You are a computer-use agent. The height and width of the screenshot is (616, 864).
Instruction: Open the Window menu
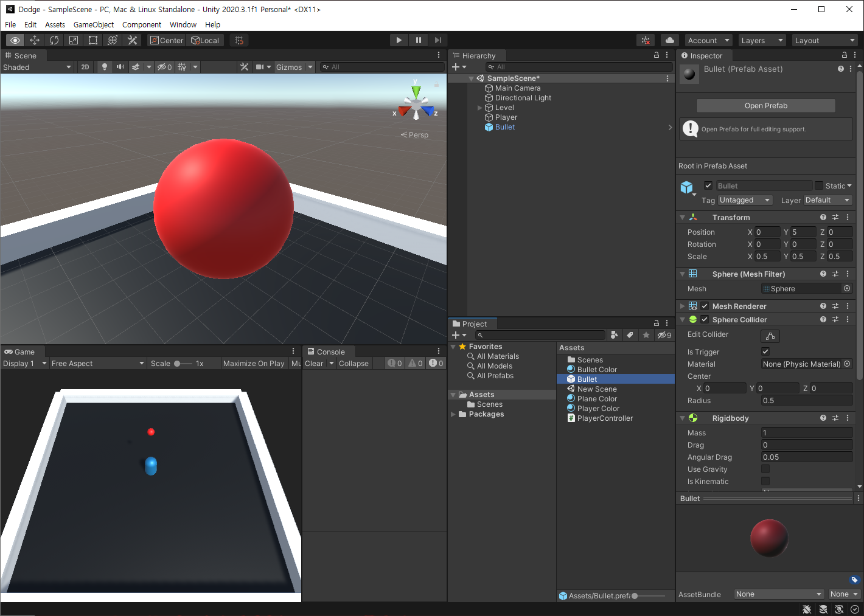183,24
